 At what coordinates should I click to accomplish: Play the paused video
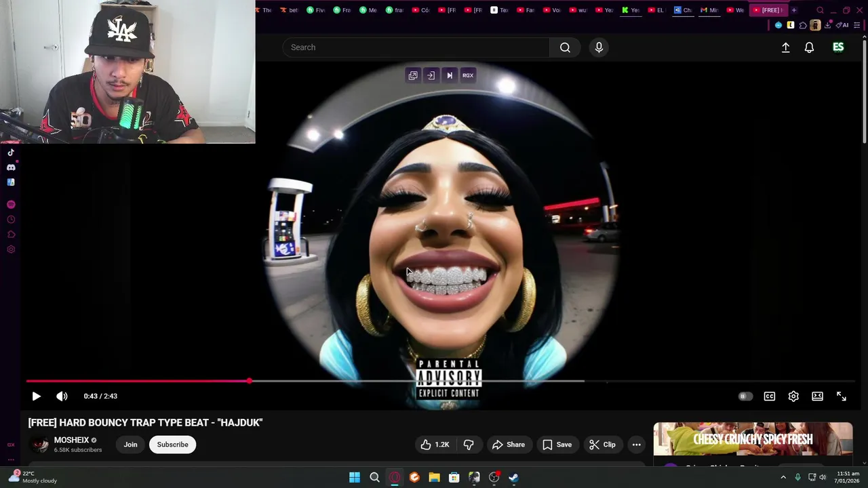tap(36, 396)
